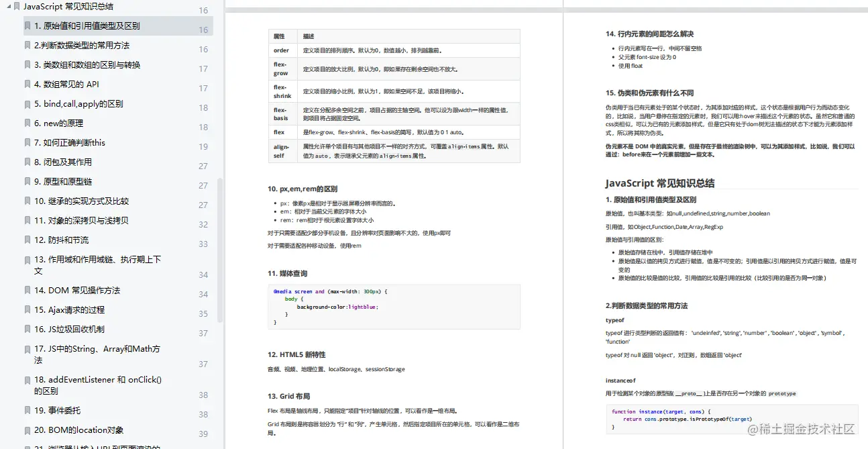Click the bullet 'rem：rem相对于根元素设置字体大小'
This screenshot has height=449, width=868.
click(x=327, y=220)
